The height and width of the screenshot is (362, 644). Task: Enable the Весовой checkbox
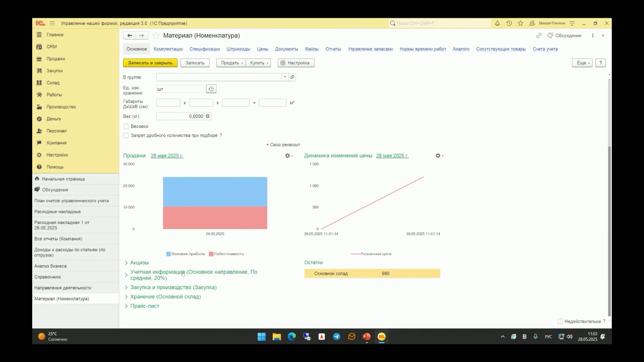coord(126,126)
